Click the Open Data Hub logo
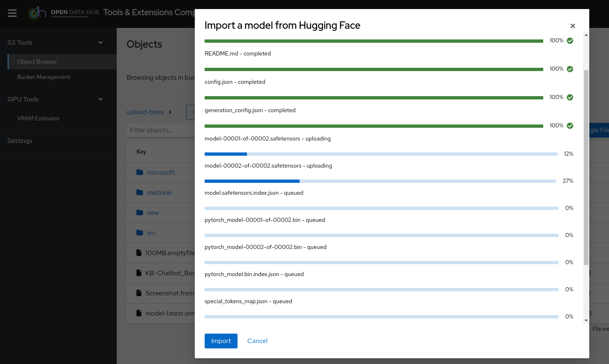The width and height of the screenshot is (609, 364). click(63, 13)
